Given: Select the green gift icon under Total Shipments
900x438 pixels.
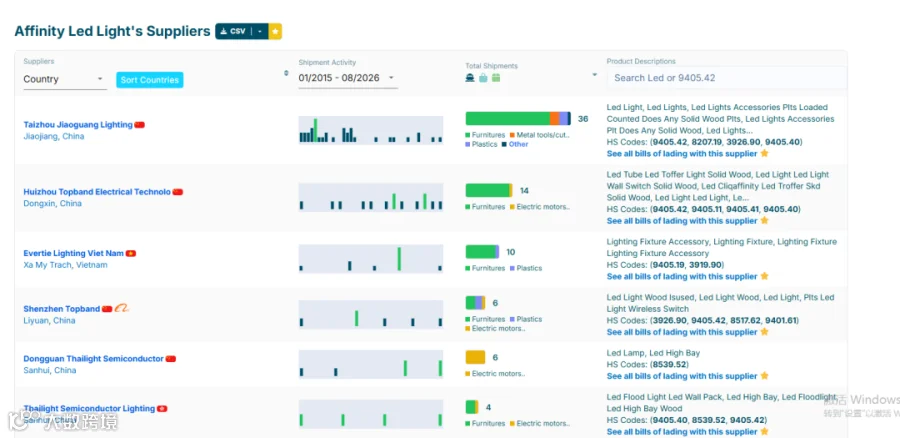Looking at the screenshot, I should pyautogui.click(x=496, y=77).
